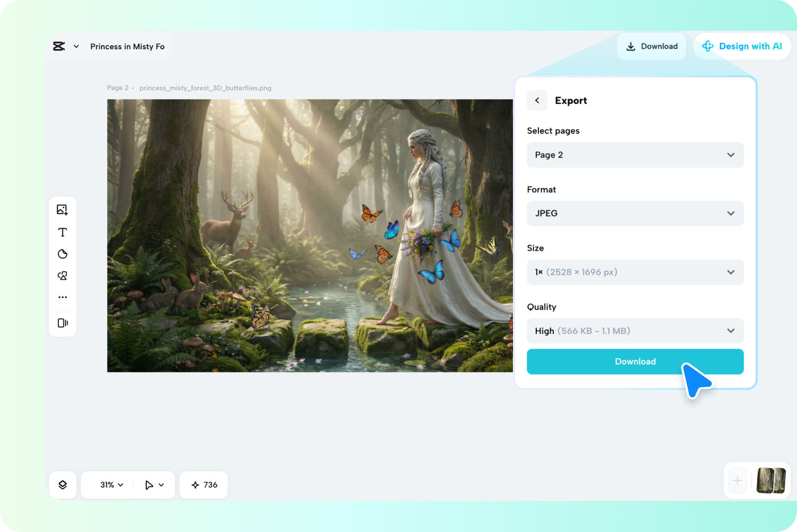This screenshot has height=532, width=797.
Task: Click the forest princess image on canvas
Action: 310,236
